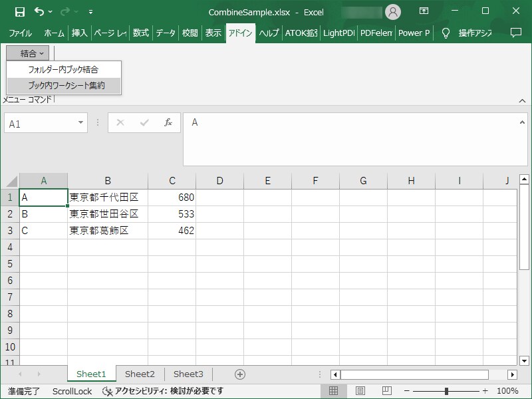This screenshot has height=399, width=532.
Task: Click the 操作アシスト search box
Action: pyautogui.click(x=475, y=33)
